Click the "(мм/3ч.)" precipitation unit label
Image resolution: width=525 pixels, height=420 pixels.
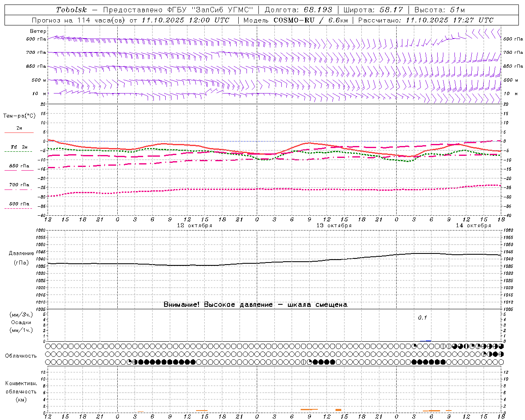(x=21, y=315)
